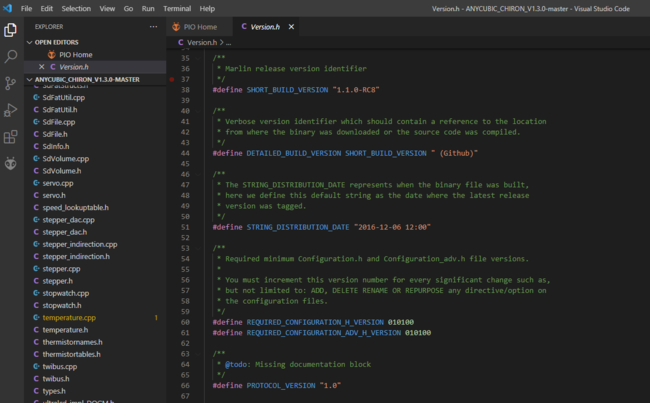Open the Run and Debug view
Screen dimensions: 650x403
[11, 110]
